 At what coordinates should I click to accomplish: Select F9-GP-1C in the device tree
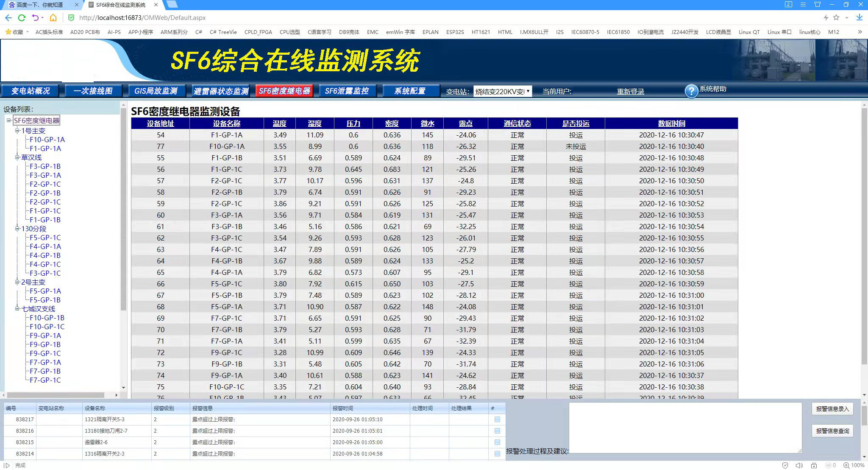[x=45, y=353]
